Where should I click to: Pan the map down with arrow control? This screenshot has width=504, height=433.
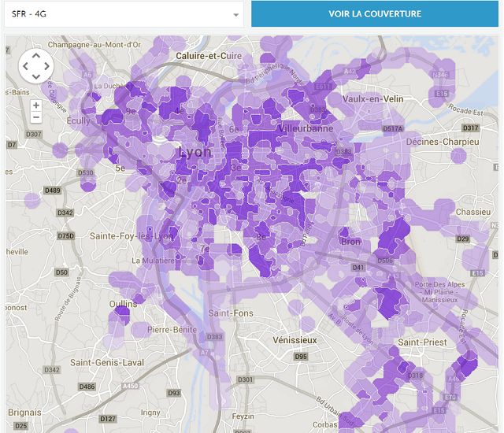[35, 78]
